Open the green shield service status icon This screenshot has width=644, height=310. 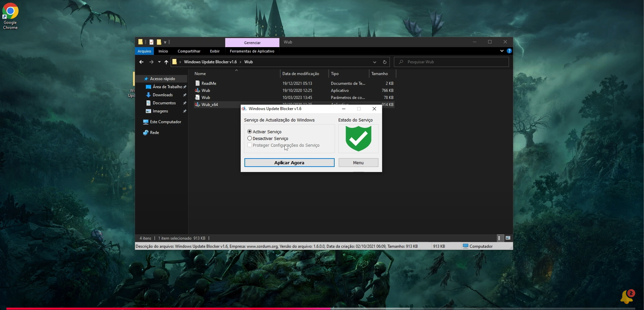[358, 138]
